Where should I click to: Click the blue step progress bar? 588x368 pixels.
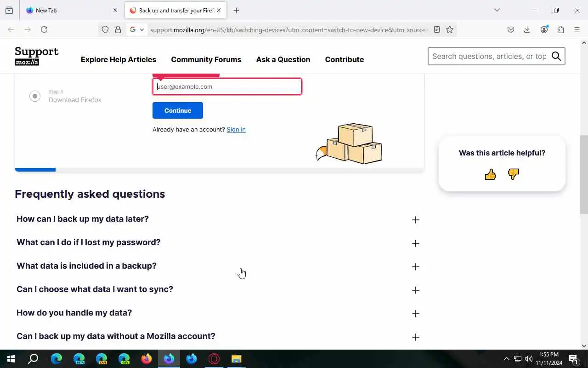click(x=35, y=170)
